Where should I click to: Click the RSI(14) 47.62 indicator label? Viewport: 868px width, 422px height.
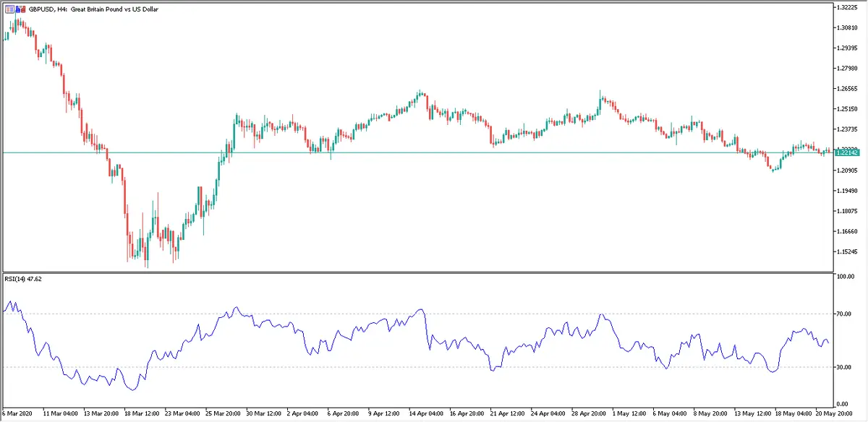23,278
